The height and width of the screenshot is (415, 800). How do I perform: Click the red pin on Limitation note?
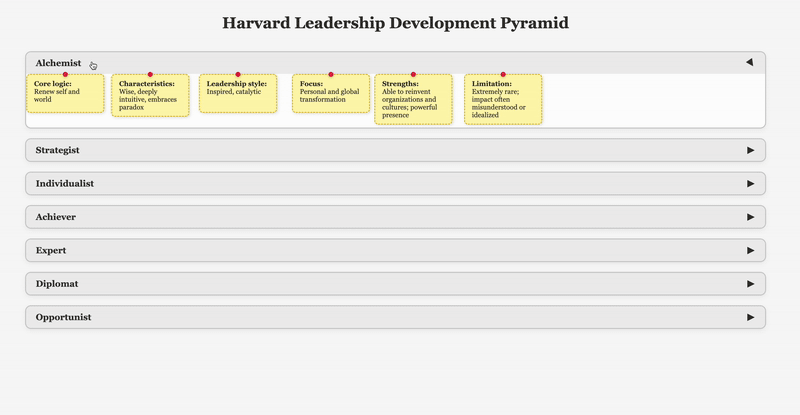503,74
